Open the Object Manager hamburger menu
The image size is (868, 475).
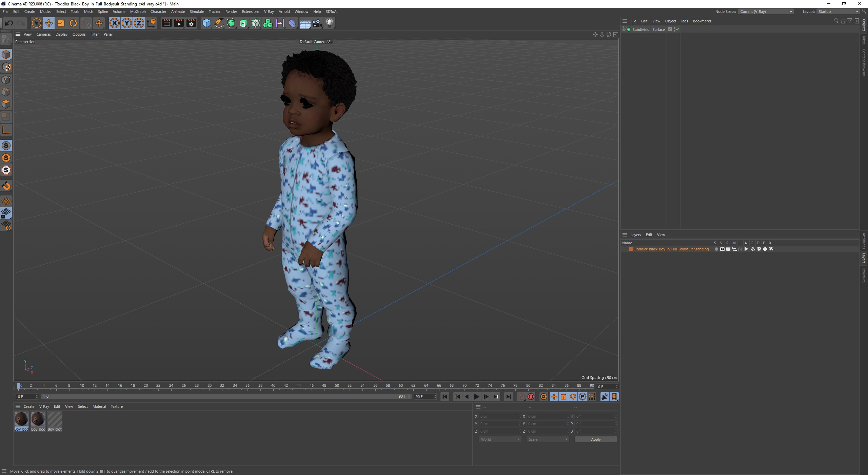[x=625, y=21]
